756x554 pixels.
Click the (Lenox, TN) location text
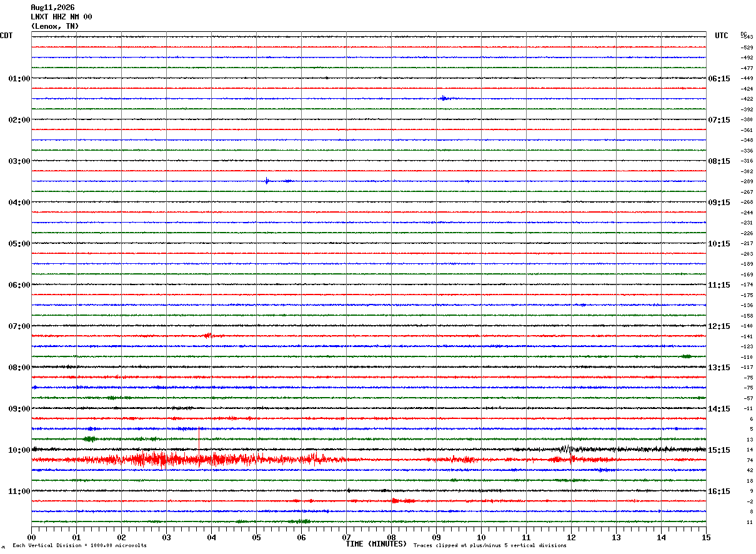point(55,26)
